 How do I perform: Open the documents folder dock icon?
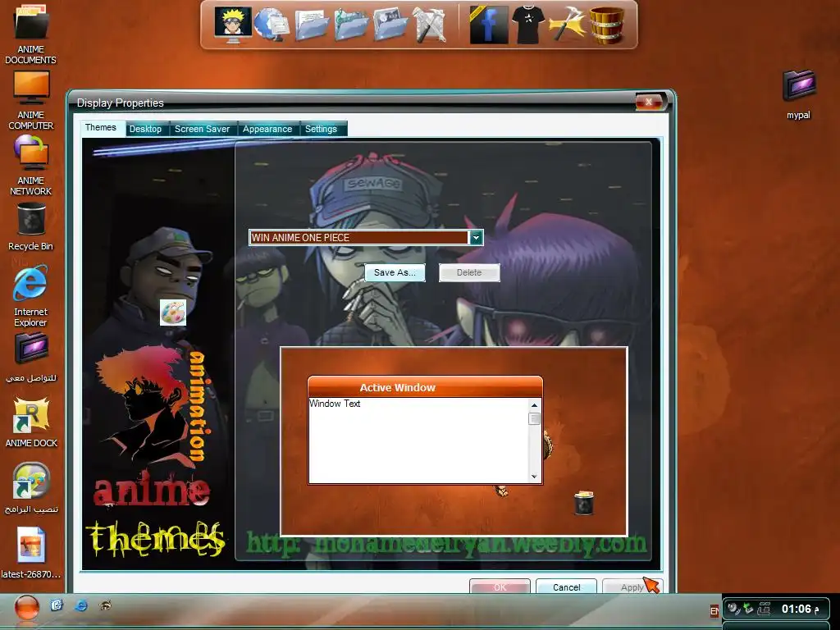tap(312, 25)
